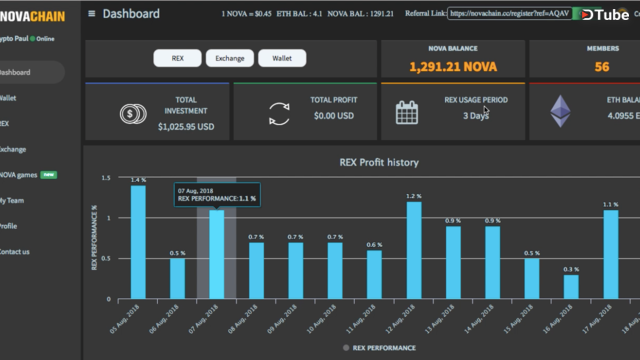Open Exchange in the sidebar
Image resolution: width=640 pixels, height=360 pixels.
(x=13, y=149)
